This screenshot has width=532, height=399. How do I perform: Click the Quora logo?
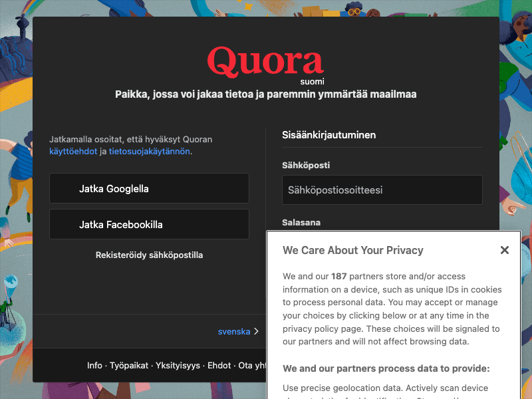[x=265, y=62]
